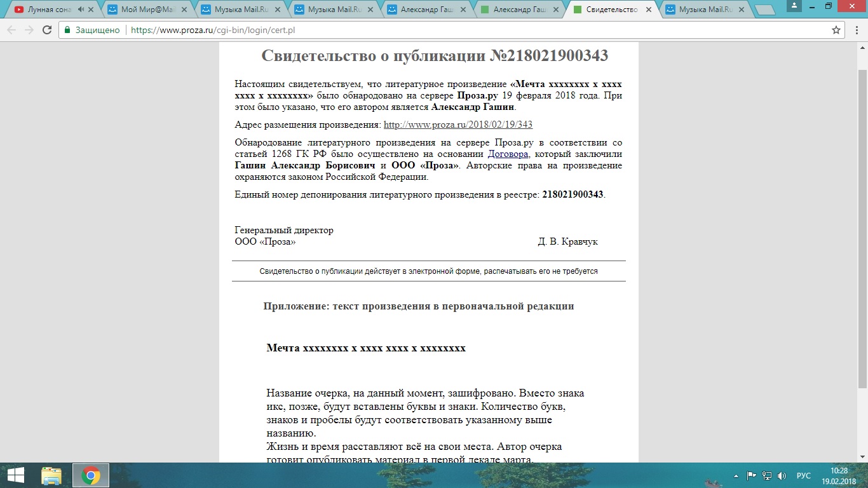Click the Action Center flag tray icon
Image resolution: width=868 pixels, height=488 pixels.
(751, 475)
